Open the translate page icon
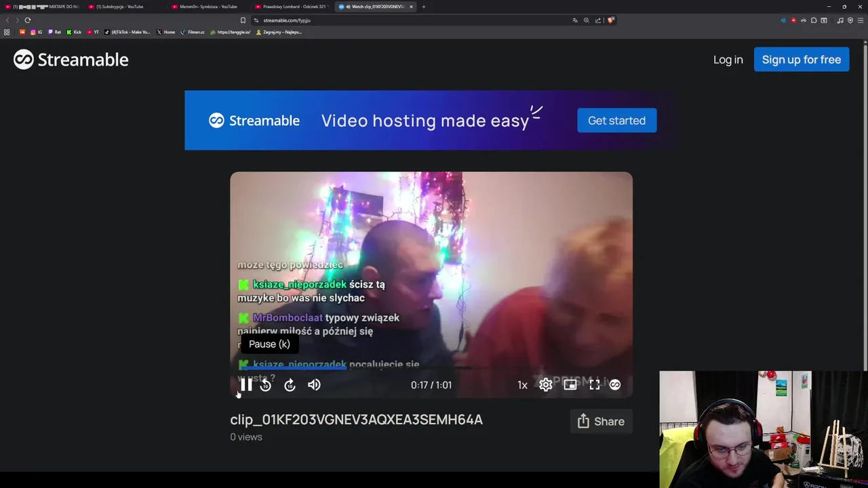Image resolution: width=868 pixels, height=488 pixels. tap(575, 20)
